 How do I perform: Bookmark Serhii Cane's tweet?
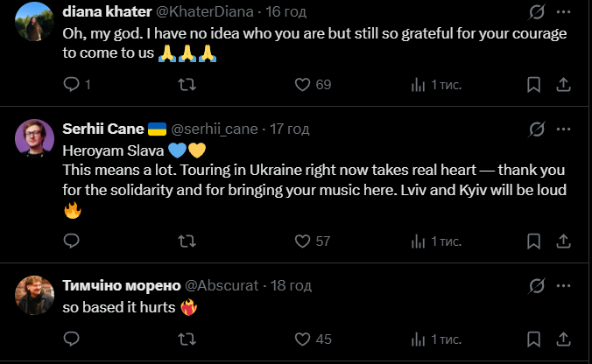(534, 241)
